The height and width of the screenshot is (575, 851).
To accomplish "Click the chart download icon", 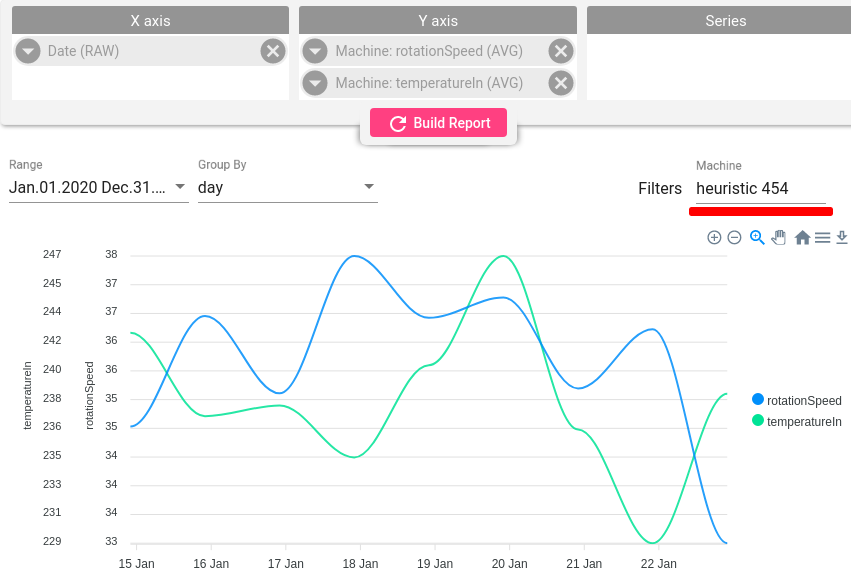I will pos(842,237).
